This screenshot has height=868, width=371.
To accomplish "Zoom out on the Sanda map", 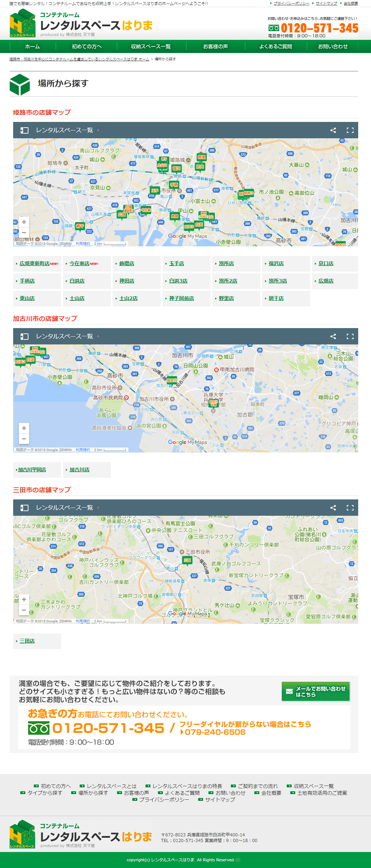I will pyautogui.click(x=24, y=610).
